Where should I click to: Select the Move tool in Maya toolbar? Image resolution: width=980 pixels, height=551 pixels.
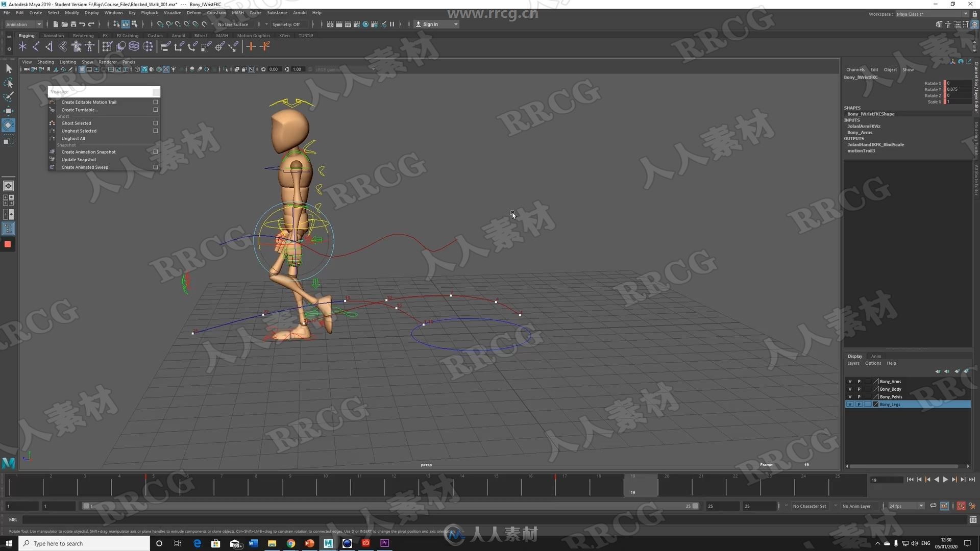pyautogui.click(x=9, y=110)
